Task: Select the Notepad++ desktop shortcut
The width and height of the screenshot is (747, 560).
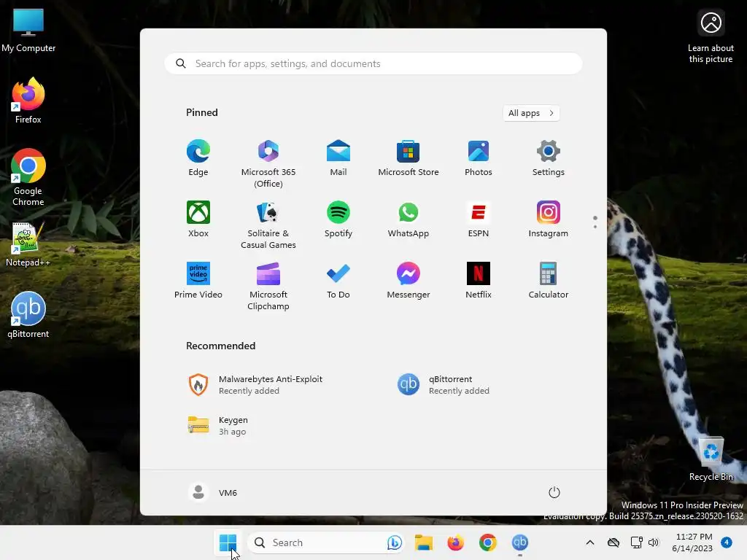Action: click(28, 245)
